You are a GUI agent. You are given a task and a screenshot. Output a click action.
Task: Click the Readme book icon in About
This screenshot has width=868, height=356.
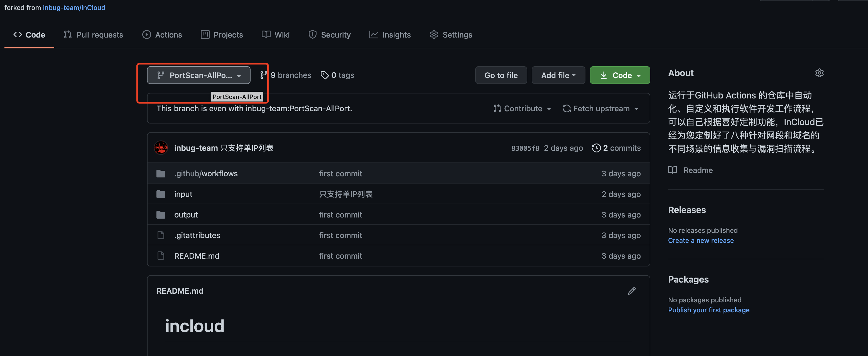coord(673,170)
